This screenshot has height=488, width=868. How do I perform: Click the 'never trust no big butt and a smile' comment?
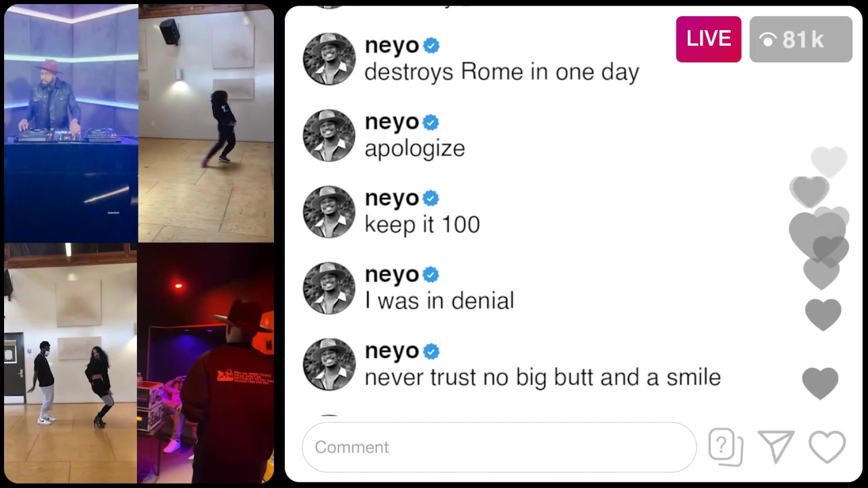[x=542, y=377]
